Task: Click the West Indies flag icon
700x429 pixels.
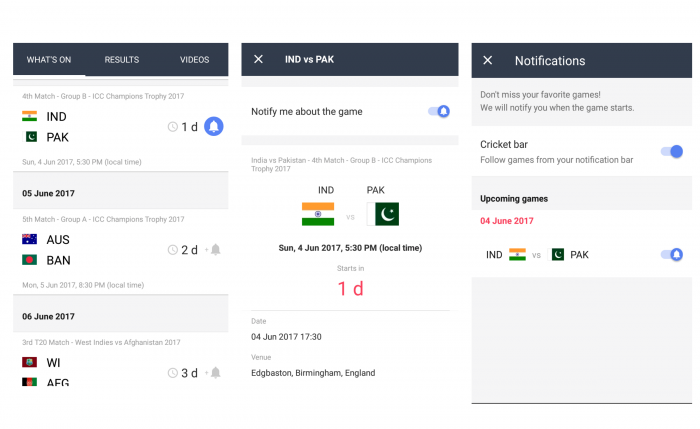Action: pos(30,362)
